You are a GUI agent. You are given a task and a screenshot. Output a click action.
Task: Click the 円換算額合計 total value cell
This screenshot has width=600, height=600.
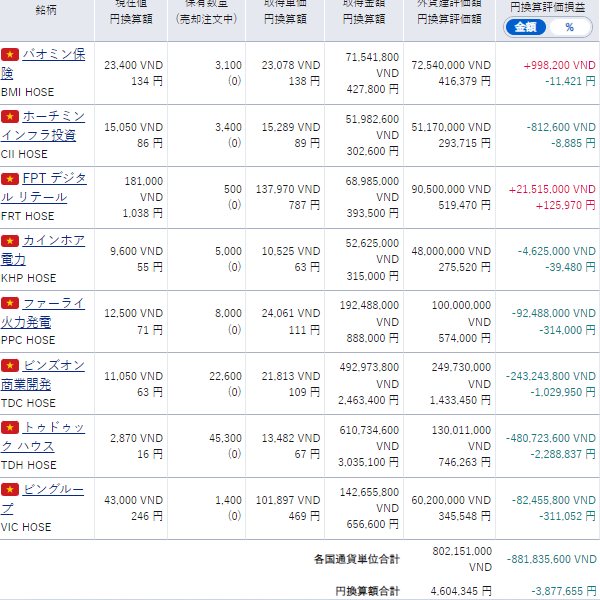(460, 590)
